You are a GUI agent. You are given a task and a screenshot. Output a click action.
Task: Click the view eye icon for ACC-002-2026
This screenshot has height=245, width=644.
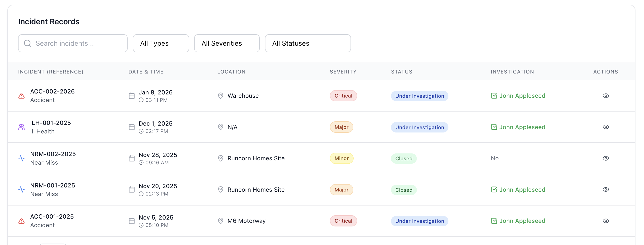[x=606, y=96]
